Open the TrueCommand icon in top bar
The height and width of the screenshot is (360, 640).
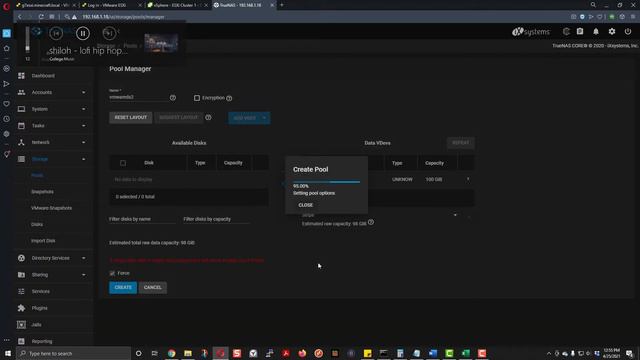[566, 32]
